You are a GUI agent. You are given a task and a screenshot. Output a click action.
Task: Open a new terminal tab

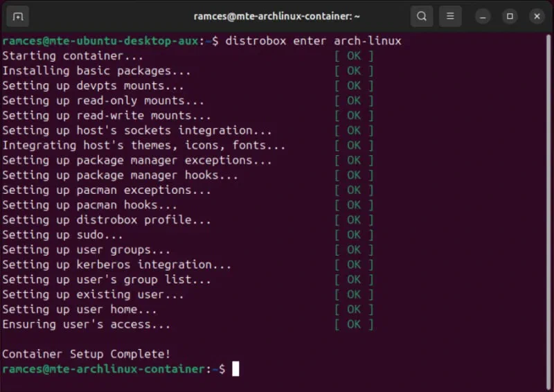pos(18,16)
